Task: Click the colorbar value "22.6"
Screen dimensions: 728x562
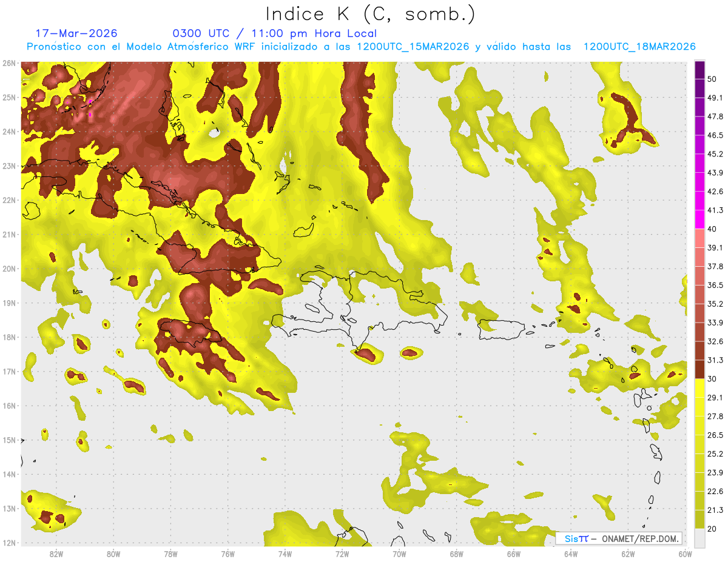Action: tap(715, 491)
